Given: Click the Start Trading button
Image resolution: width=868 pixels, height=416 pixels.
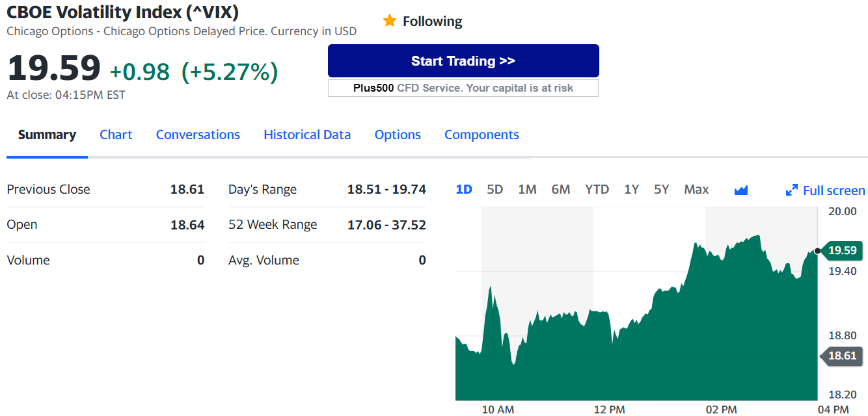Looking at the screenshot, I should tap(463, 61).
